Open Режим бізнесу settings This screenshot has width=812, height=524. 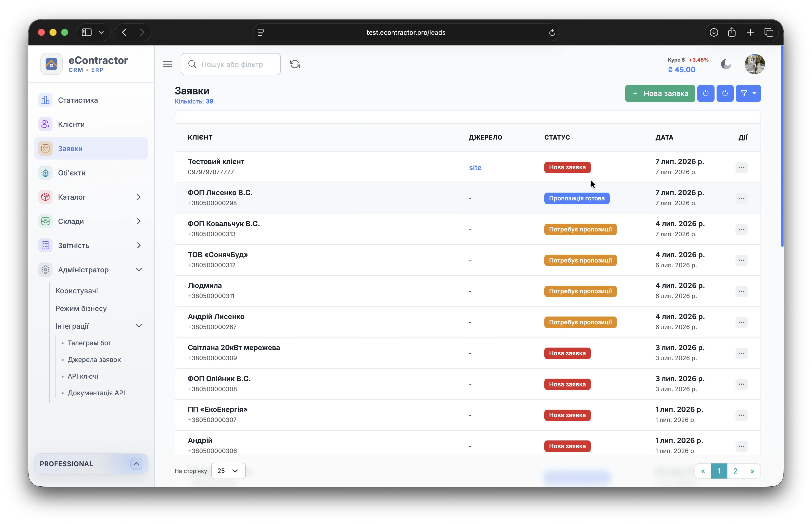(x=81, y=308)
